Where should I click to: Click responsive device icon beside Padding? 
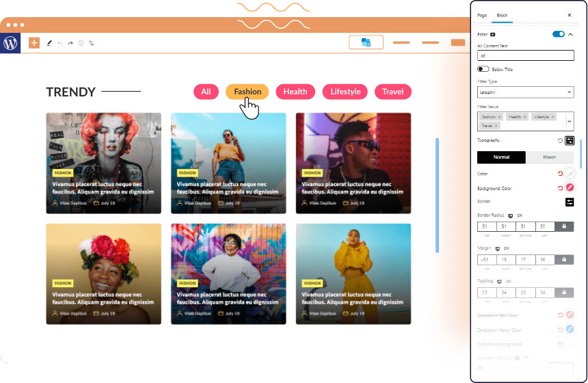(499, 281)
